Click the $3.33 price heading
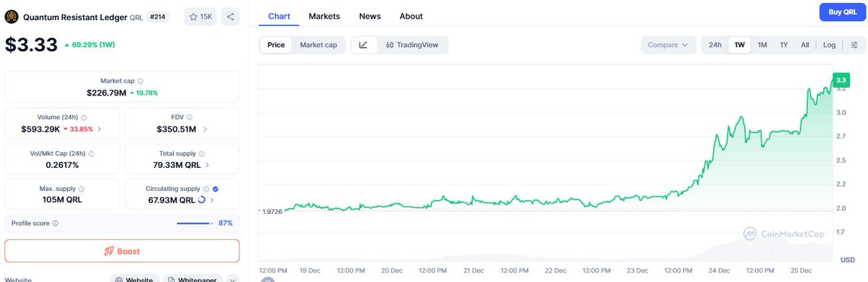868x282 pixels. click(x=31, y=45)
